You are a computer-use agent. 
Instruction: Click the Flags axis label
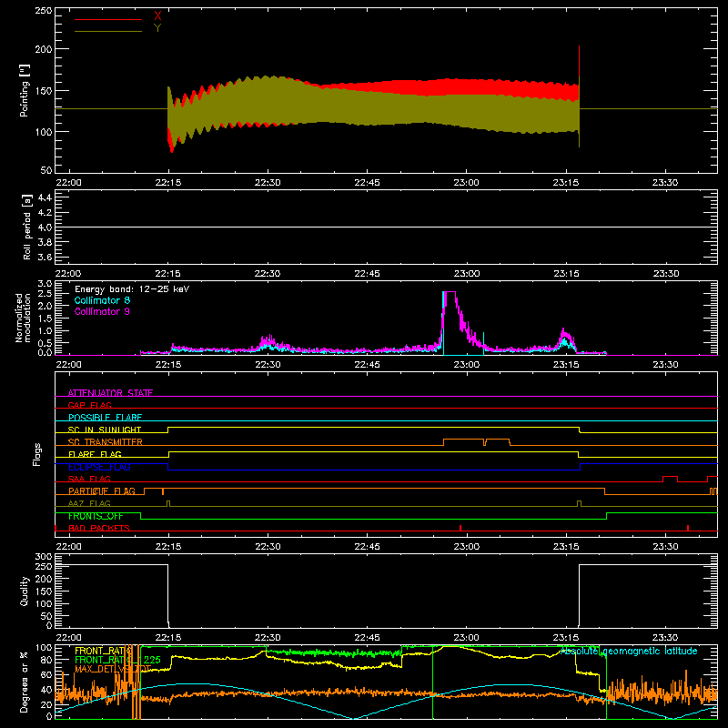[x=37, y=454]
